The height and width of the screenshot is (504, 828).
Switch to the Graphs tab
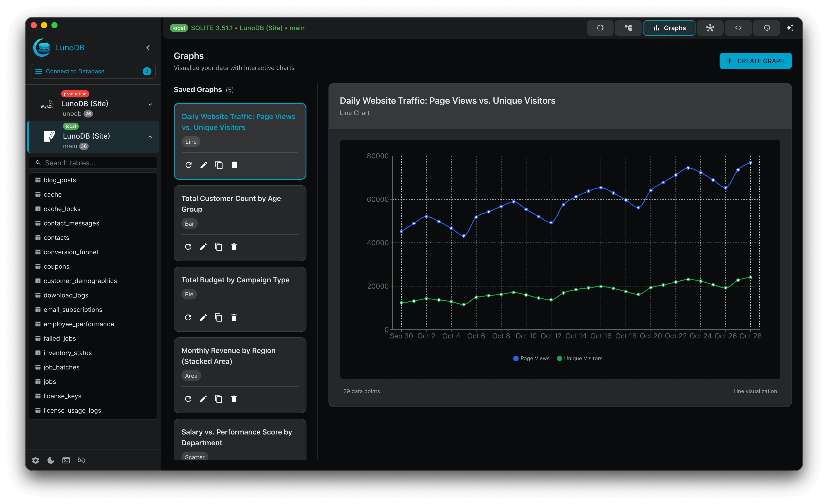pyautogui.click(x=669, y=28)
